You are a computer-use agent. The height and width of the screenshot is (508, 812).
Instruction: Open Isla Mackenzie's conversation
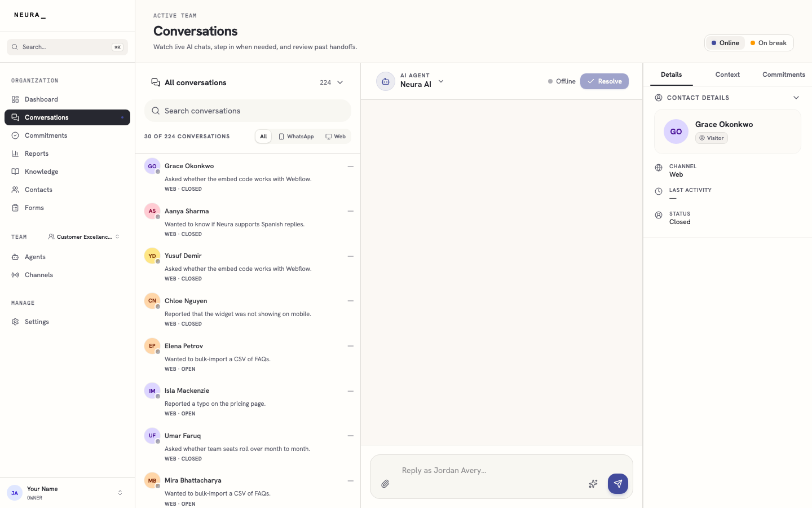[248, 401]
